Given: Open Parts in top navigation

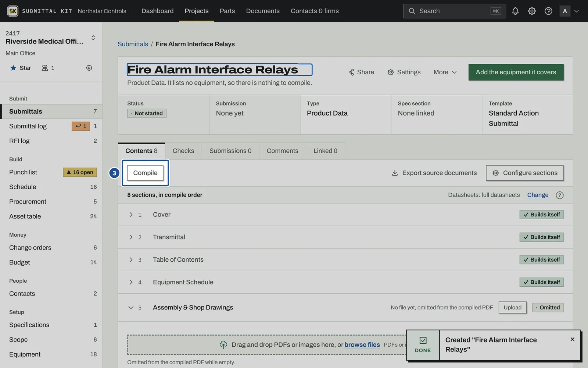Looking at the screenshot, I should [x=227, y=11].
